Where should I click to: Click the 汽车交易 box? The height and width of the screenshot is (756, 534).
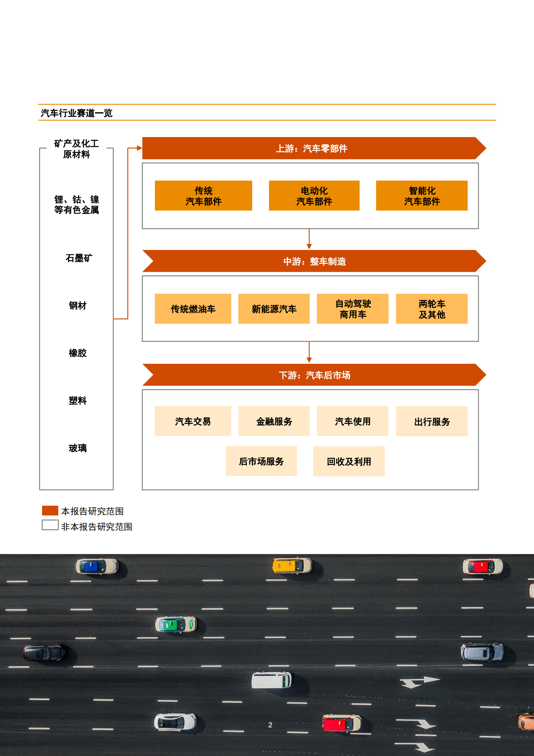point(193,421)
